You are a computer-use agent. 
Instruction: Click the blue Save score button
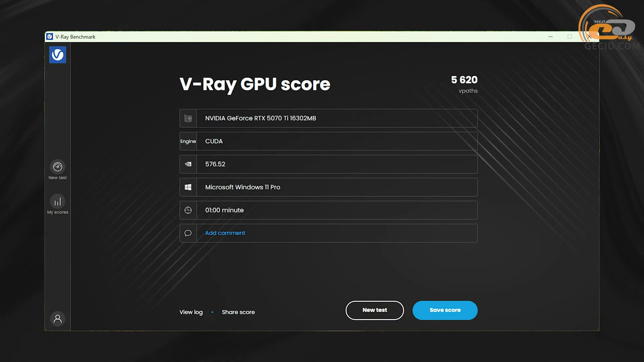tap(445, 310)
